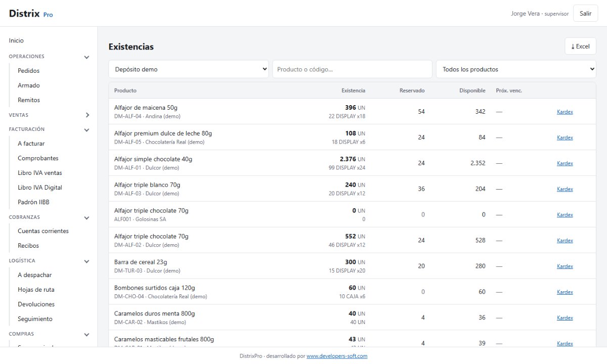
Task: Export stock list with Excel button
Action: coord(580,47)
